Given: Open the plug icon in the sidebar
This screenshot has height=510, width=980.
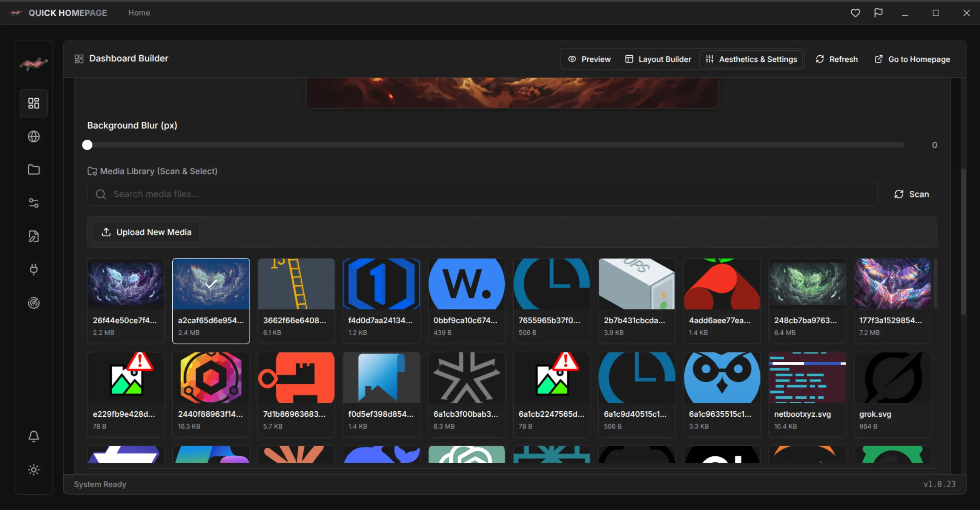Looking at the screenshot, I should coord(34,269).
